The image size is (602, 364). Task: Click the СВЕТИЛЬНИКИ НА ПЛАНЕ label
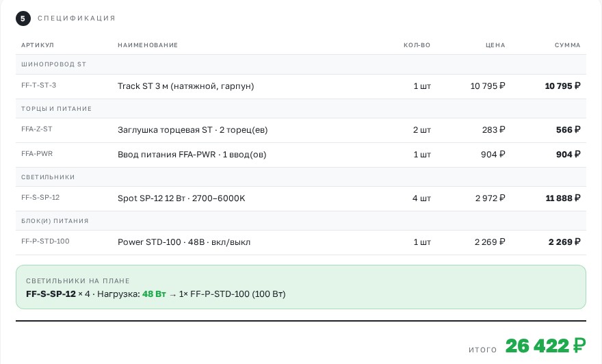click(x=78, y=281)
